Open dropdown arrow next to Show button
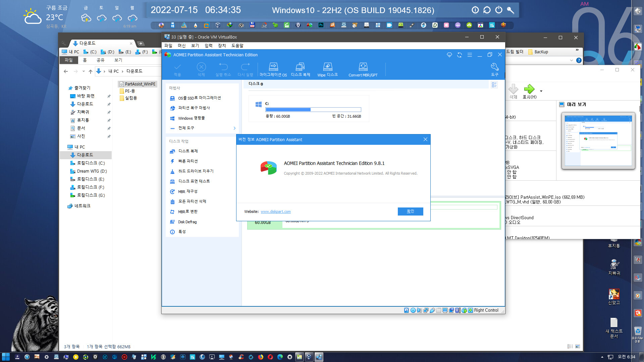Screen dimensions: 644x362 (541, 91)
